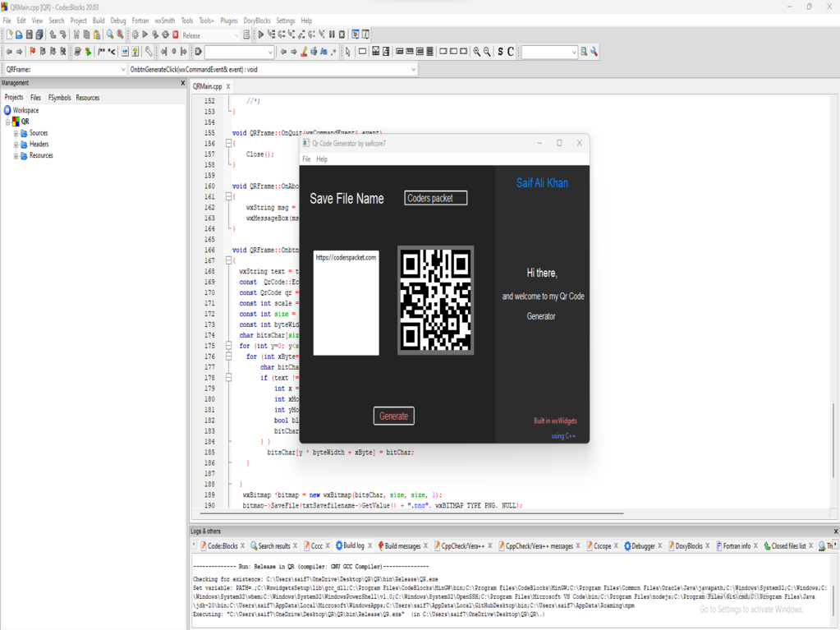
Task: Click the red Abort build icon
Action: [x=175, y=34]
